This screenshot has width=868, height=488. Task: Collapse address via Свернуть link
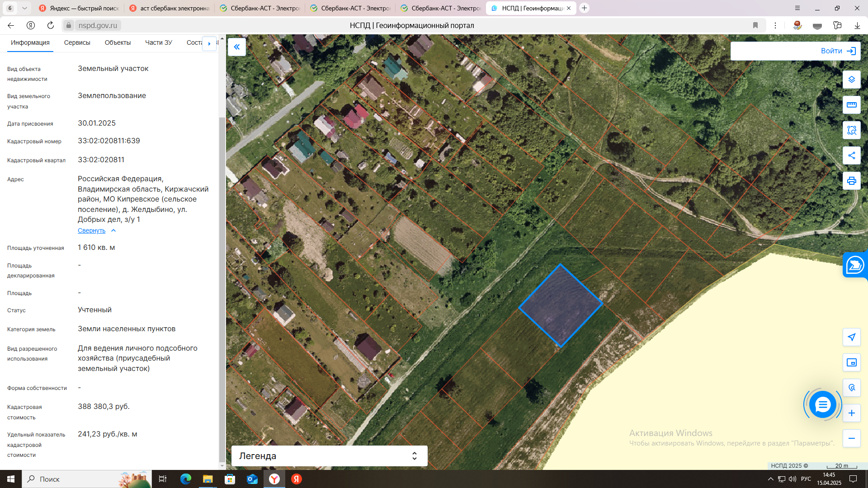tap(91, 230)
